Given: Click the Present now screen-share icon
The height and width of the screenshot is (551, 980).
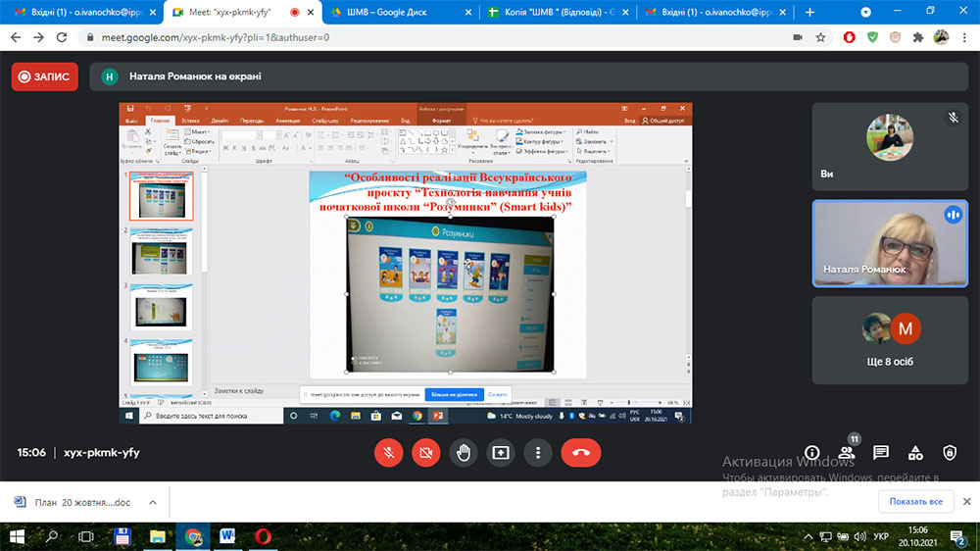Looking at the screenshot, I should pyautogui.click(x=501, y=452).
